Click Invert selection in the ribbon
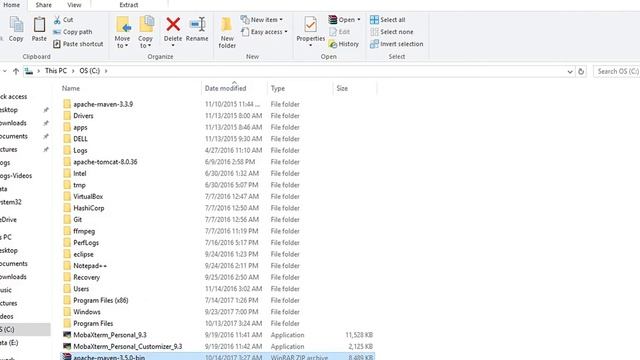Screen dimensions: 640x360 click(396, 44)
